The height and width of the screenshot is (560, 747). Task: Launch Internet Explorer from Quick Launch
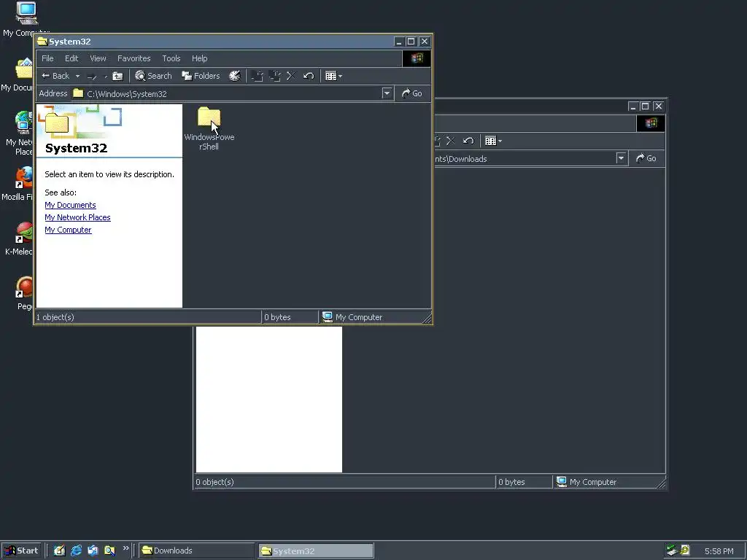coord(76,551)
